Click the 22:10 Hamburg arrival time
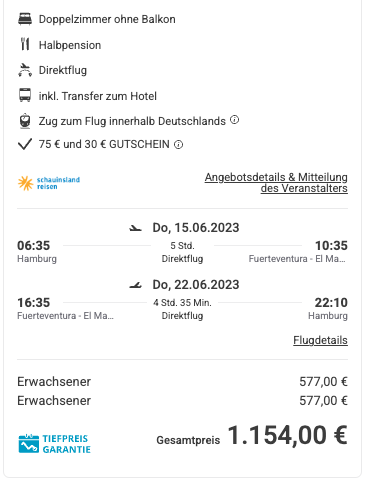Screen dimensions: 365x478 [x=331, y=303]
